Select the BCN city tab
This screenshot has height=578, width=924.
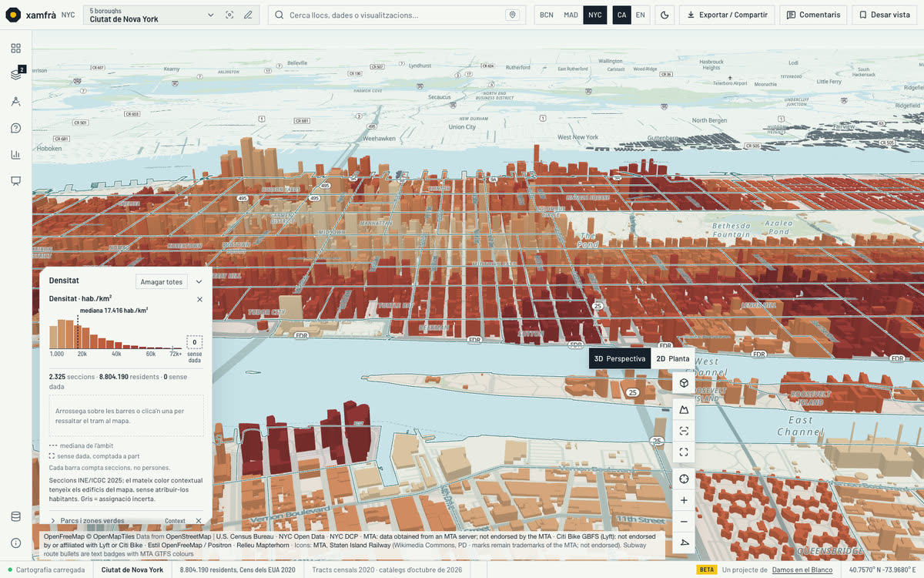[x=546, y=15]
